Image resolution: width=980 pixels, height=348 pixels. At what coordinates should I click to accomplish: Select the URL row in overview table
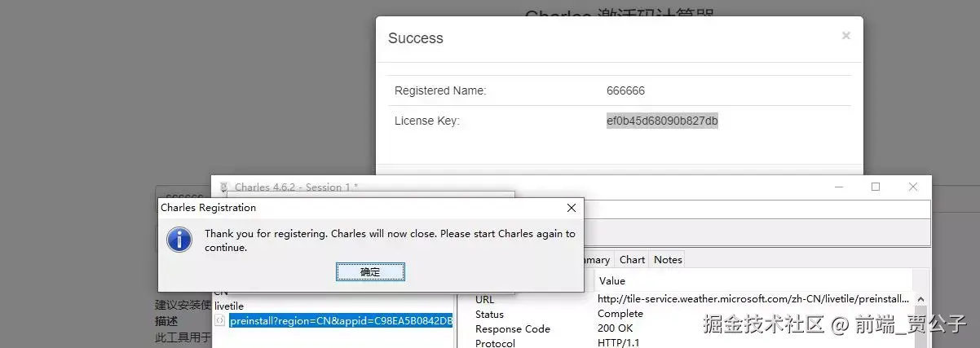(x=693, y=299)
